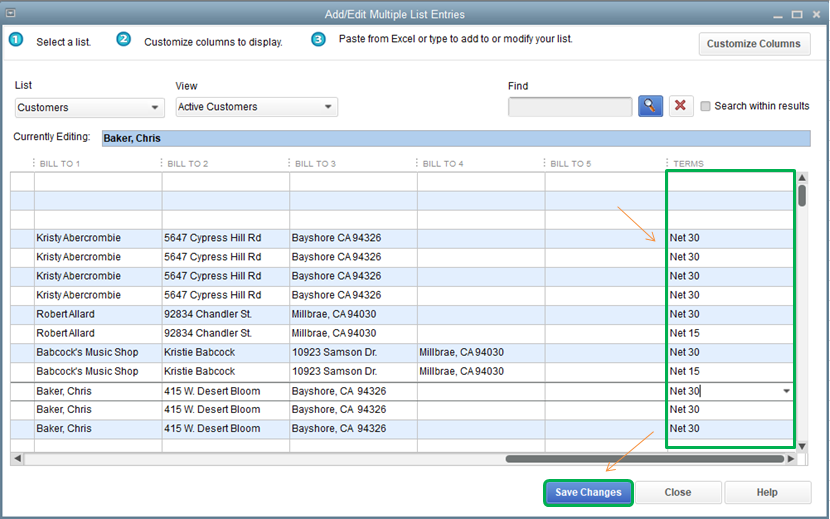830x519 pixels.
Task: Click the magnifying glass search icon
Action: coord(650,106)
